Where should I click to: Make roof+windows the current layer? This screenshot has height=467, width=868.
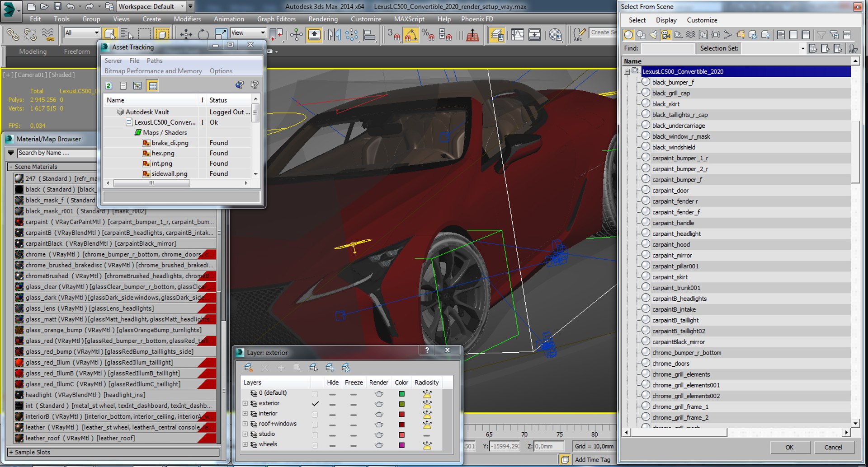(315, 425)
